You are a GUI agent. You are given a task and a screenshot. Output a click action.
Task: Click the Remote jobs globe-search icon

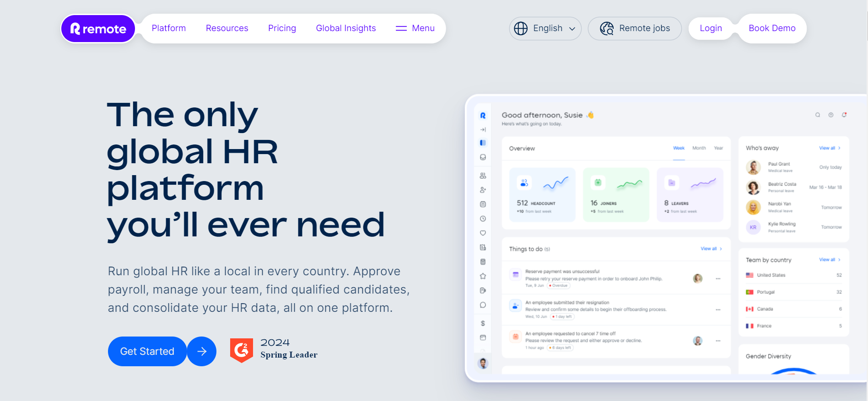607,28
